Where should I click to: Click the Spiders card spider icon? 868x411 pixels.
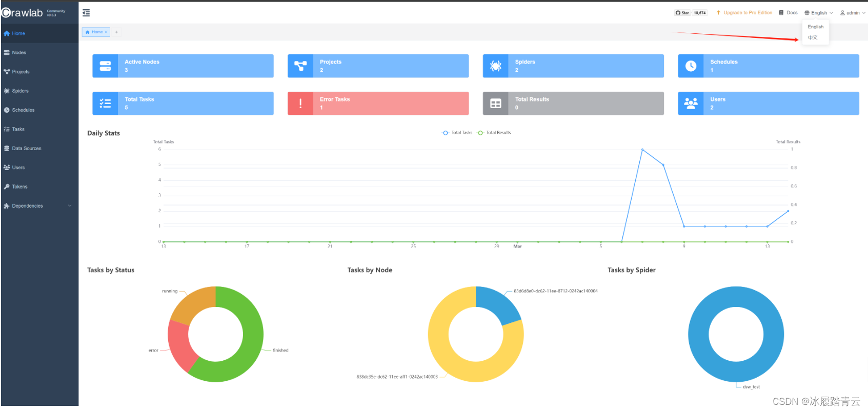pos(496,66)
